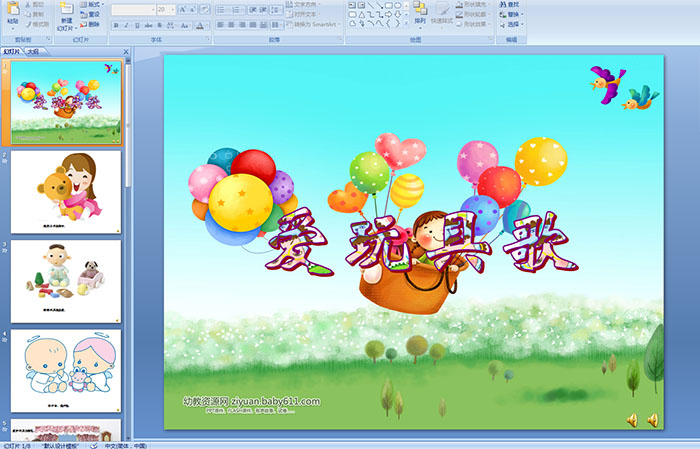Toggle Strikethrough (abe) formatting
The width and height of the screenshot is (700, 449).
[148, 25]
